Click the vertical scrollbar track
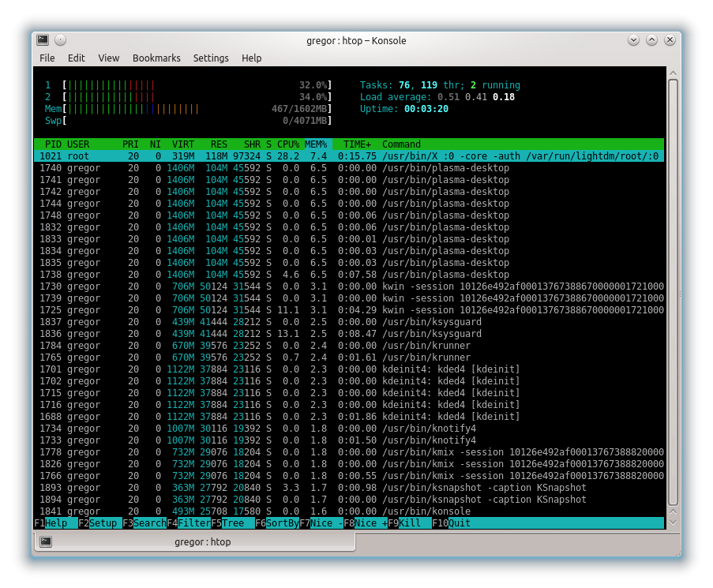 coord(673,316)
